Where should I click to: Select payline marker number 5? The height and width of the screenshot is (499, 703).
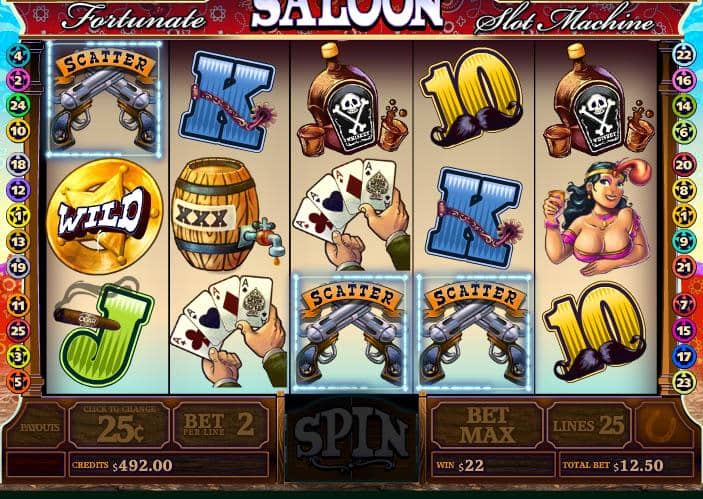(18, 382)
